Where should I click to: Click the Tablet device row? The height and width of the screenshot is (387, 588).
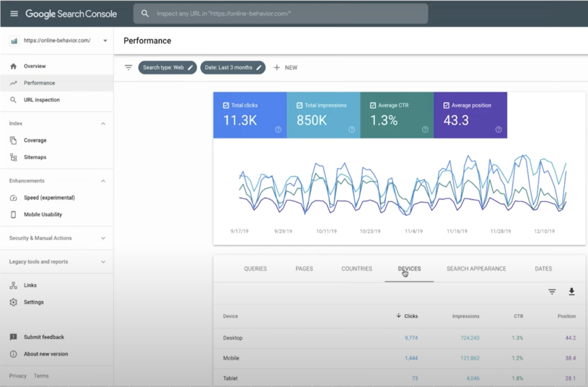click(399, 378)
